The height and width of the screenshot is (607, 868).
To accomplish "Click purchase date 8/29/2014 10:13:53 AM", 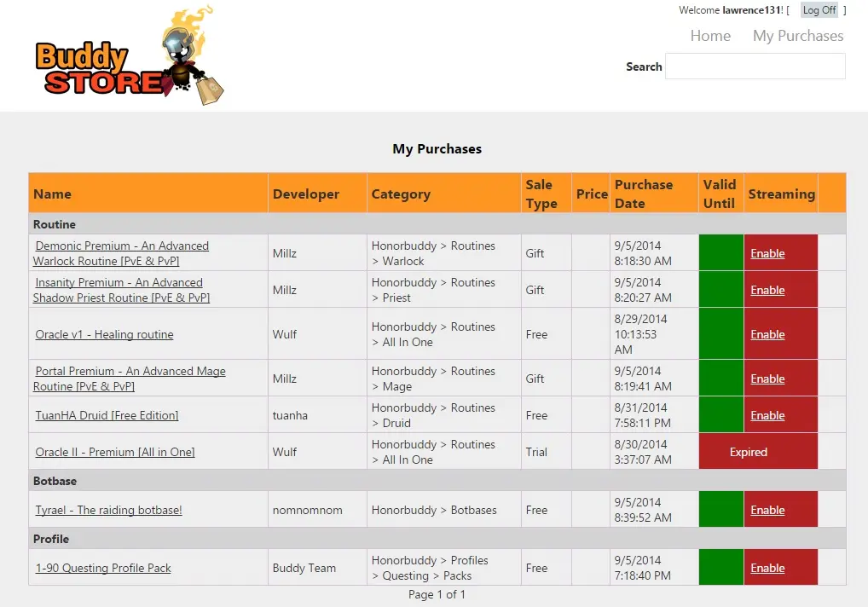I will (x=641, y=334).
